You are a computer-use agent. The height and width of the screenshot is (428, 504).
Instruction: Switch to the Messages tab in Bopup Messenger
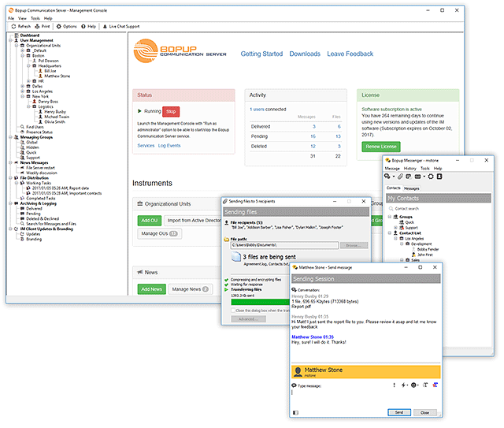pos(411,188)
